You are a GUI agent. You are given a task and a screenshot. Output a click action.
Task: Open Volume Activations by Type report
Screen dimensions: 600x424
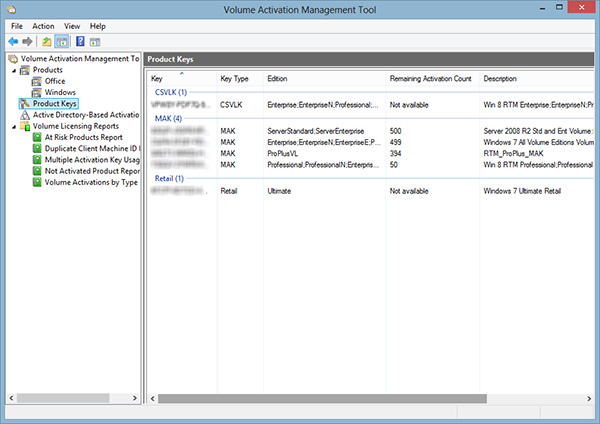91,182
